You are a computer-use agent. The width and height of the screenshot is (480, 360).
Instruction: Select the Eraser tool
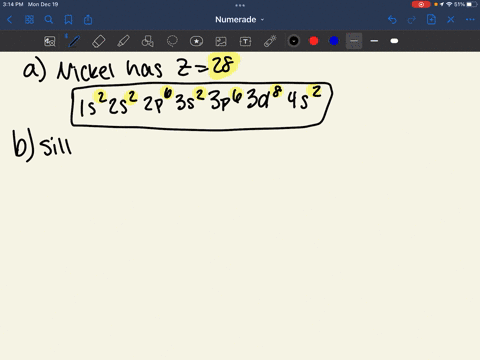point(99,41)
